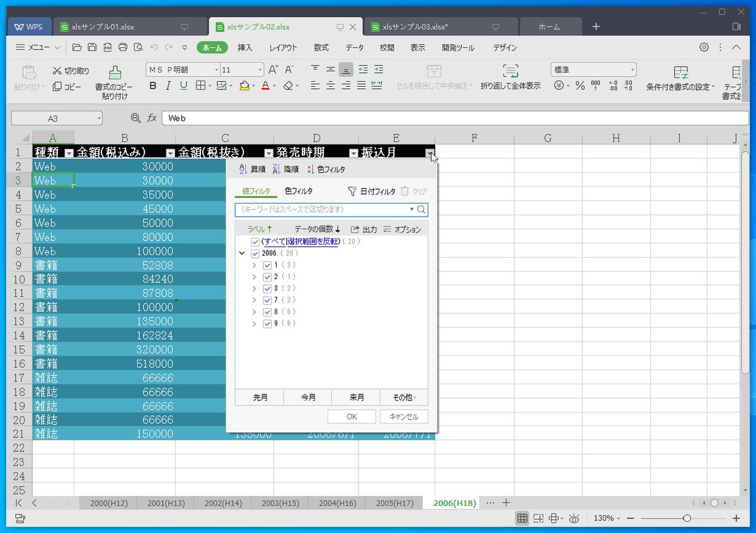The image size is (756, 533).
Task: Open the データ (Data) ribbon tab
Action: (355, 48)
